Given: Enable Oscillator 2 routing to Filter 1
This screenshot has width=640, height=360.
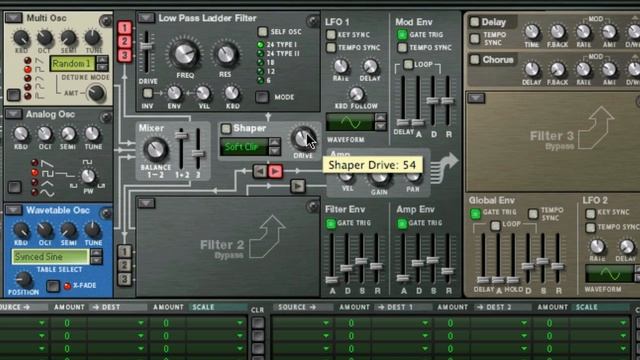Looking at the screenshot, I should pyautogui.click(x=124, y=41).
